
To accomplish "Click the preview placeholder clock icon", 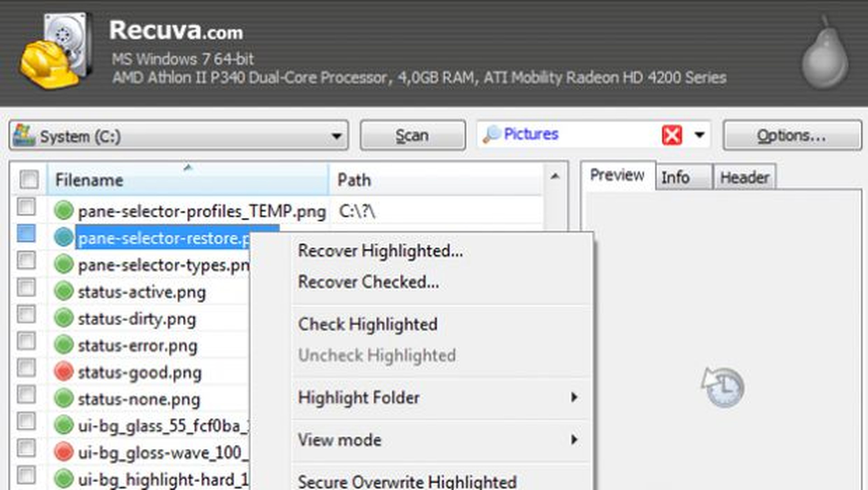I will (723, 387).
